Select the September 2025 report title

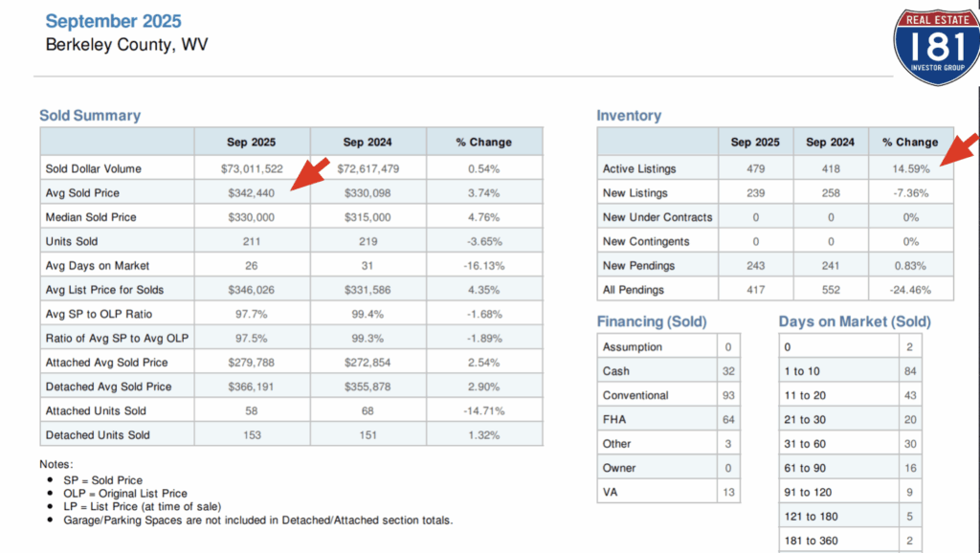[113, 21]
